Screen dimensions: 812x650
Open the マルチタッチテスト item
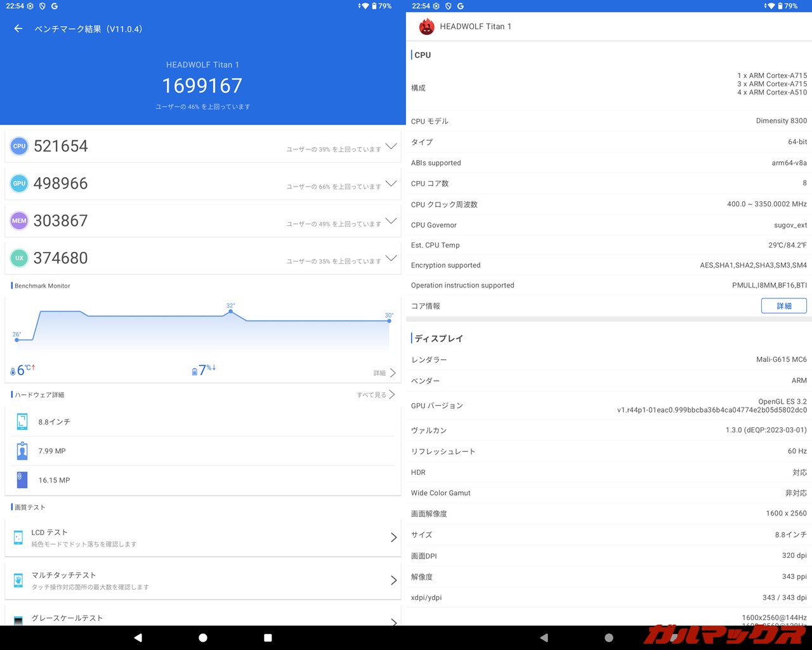203,580
